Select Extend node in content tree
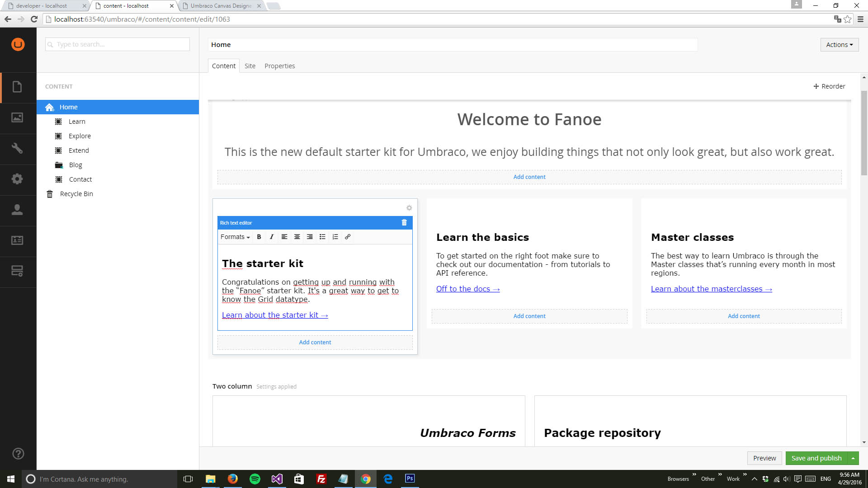The height and width of the screenshot is (488, 868). 79,150
